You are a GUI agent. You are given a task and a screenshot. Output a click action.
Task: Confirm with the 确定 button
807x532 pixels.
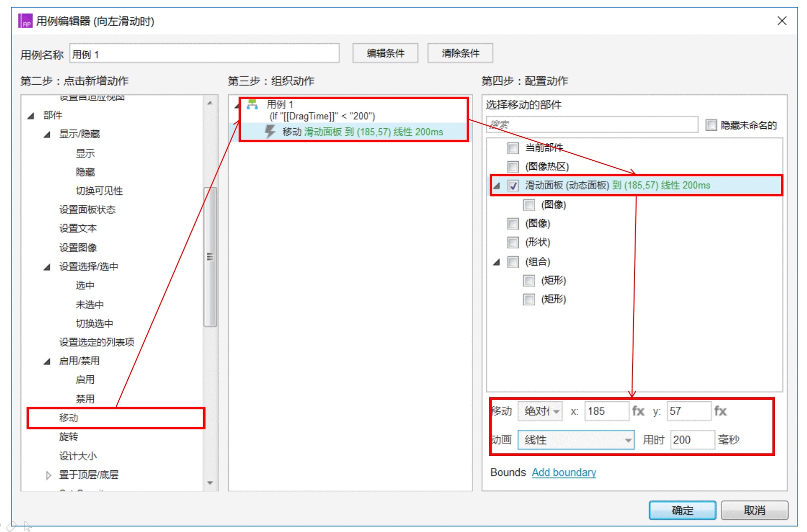tap(683, 510)
